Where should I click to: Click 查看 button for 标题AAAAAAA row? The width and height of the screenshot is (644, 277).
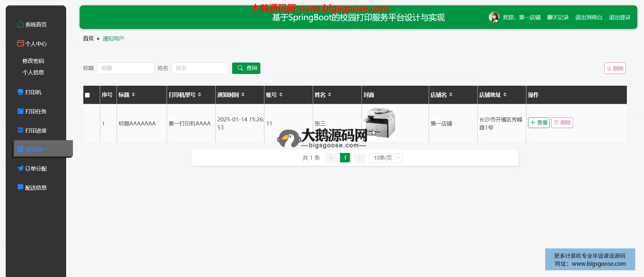pyautogui.click(x=539, y=123)
